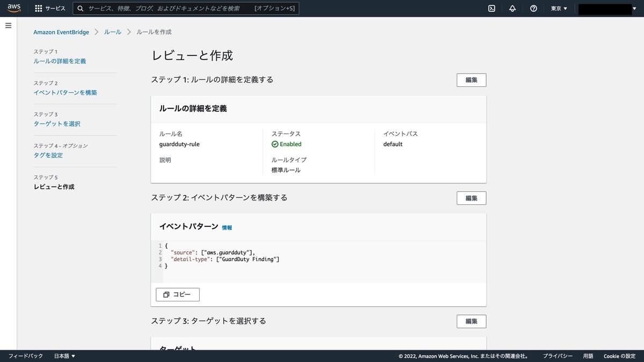This screenshot has height=362, width=644.
Task: Select ステップ 2 イベントパターンを構築
Action: (x=64, y=92)
